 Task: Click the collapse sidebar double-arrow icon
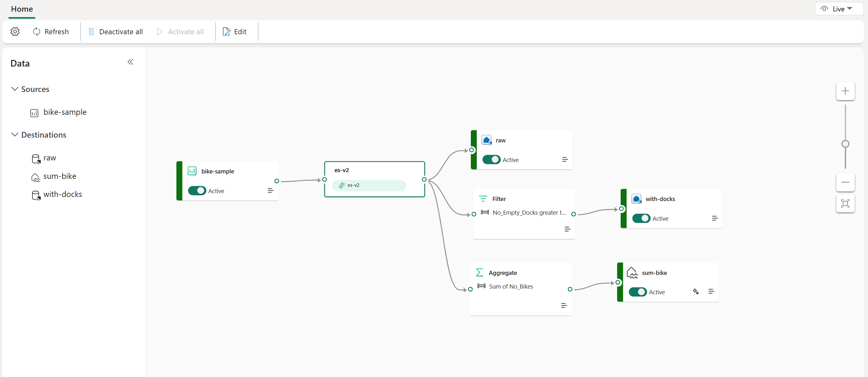[130, 62]
